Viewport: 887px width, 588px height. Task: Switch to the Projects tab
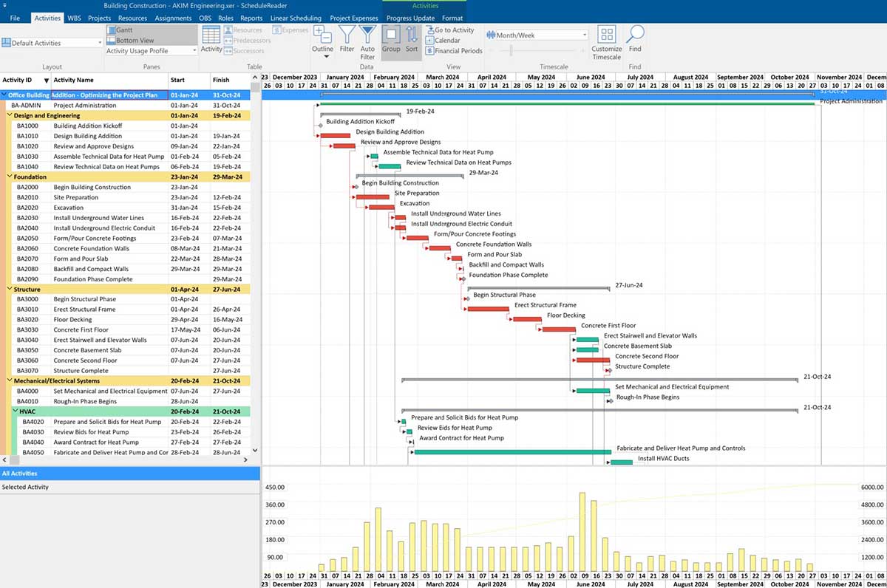99,18
